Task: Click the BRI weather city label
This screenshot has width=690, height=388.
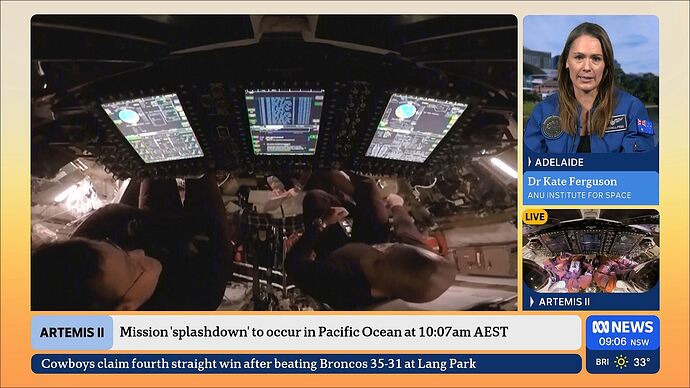Action: [x=602, y=362]
